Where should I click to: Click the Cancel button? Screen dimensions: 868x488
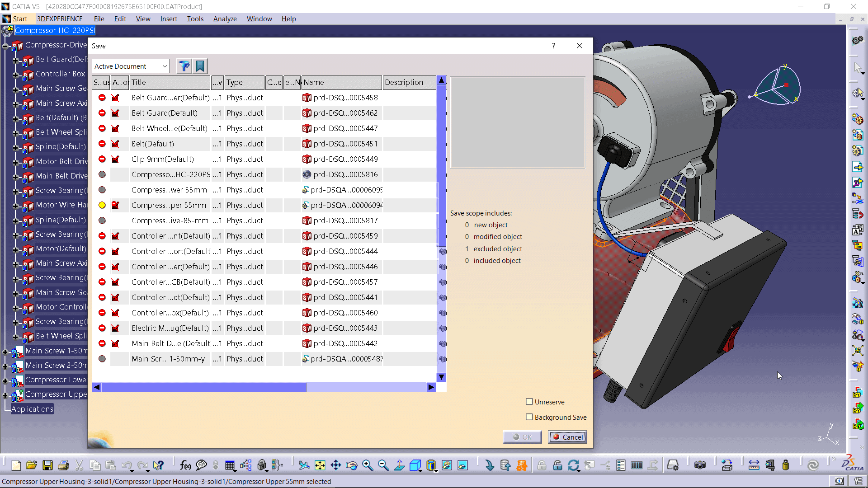point(567,437)
